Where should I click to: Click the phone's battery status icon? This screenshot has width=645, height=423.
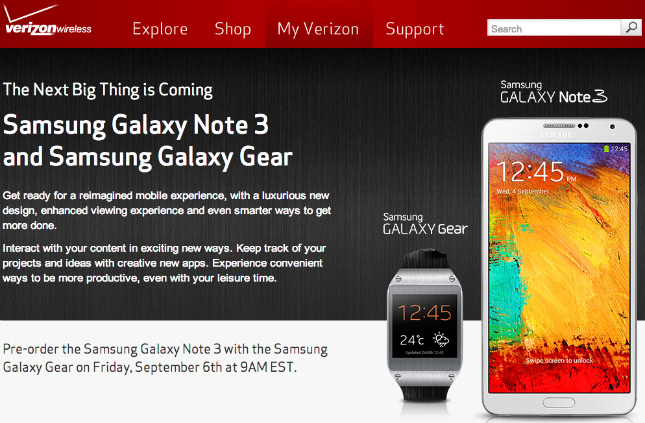pyautogui.click(x=606, y=149)
